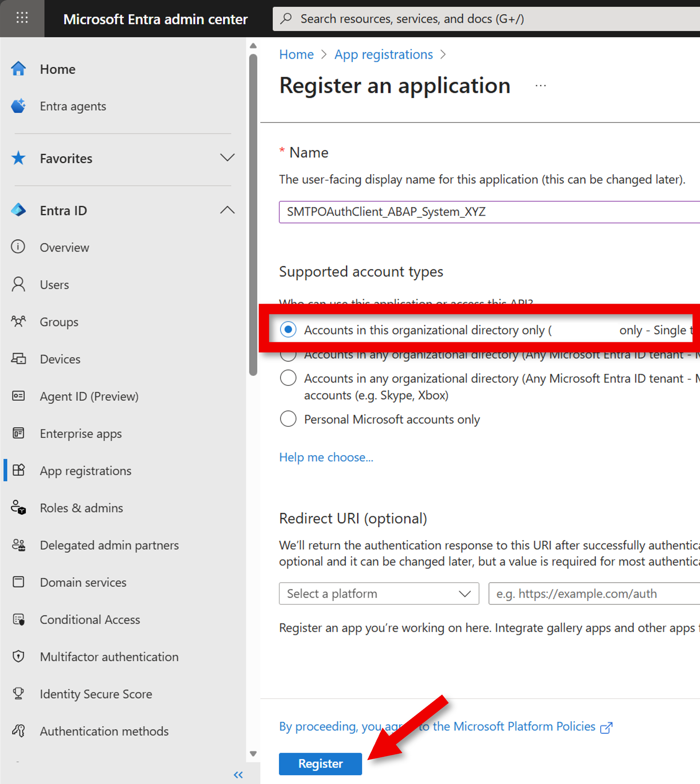This screenshot has width=700, height=784.
Task: Collapse the sidebar with the double chevron
Action: pos(238,774)
